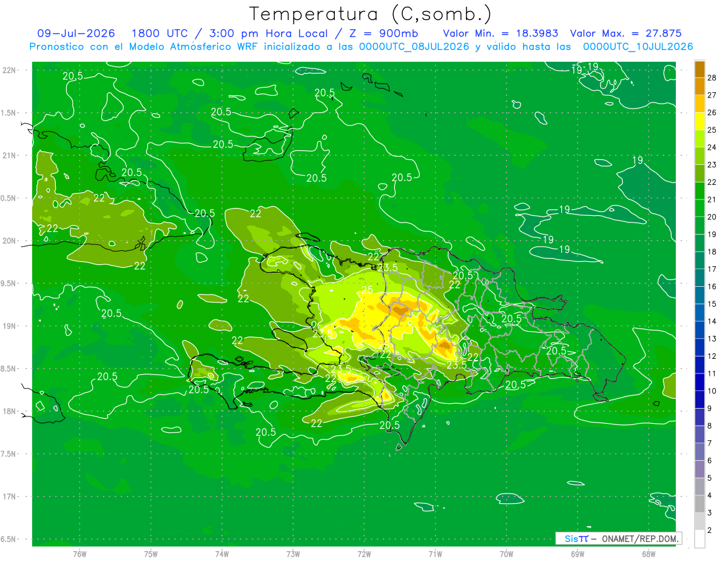The width and height of the screenshot is (728, 562).
Task: Click the legend swatch between 10 and 11
Action: point(699,382)
